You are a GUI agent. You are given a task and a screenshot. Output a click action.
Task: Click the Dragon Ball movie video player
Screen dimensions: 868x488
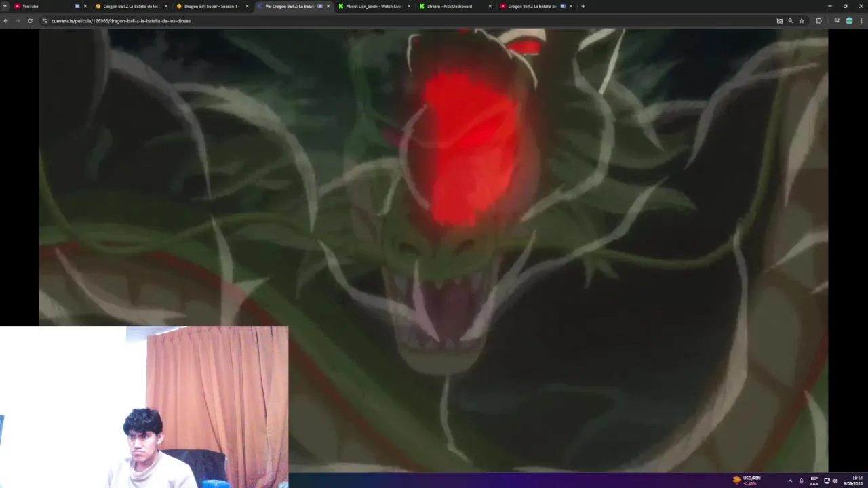[433, 251]
